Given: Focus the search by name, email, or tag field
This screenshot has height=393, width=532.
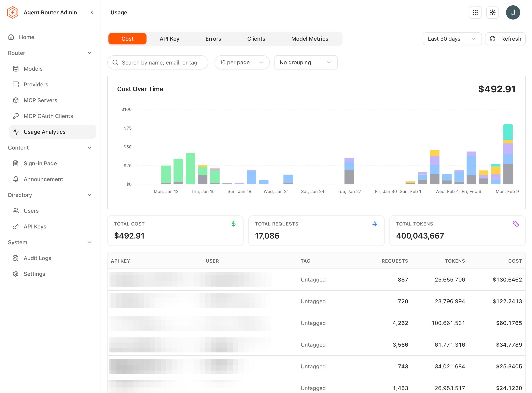Looking at the screenshot, I should [158, 62].
